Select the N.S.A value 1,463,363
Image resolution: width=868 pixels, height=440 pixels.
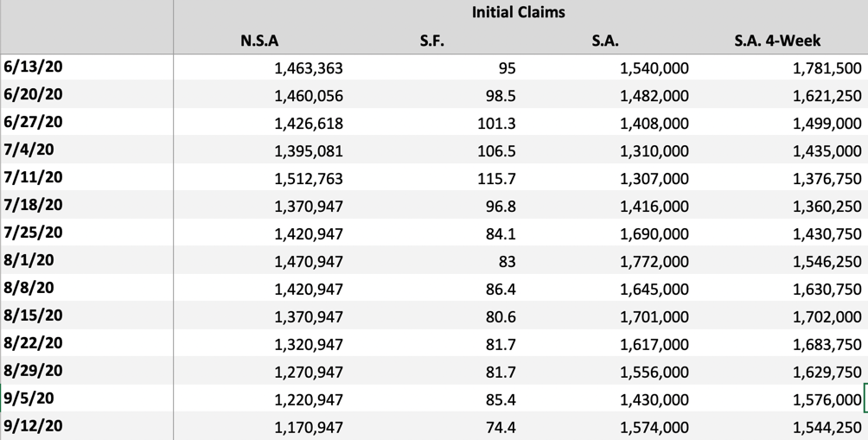click(308, 68)
